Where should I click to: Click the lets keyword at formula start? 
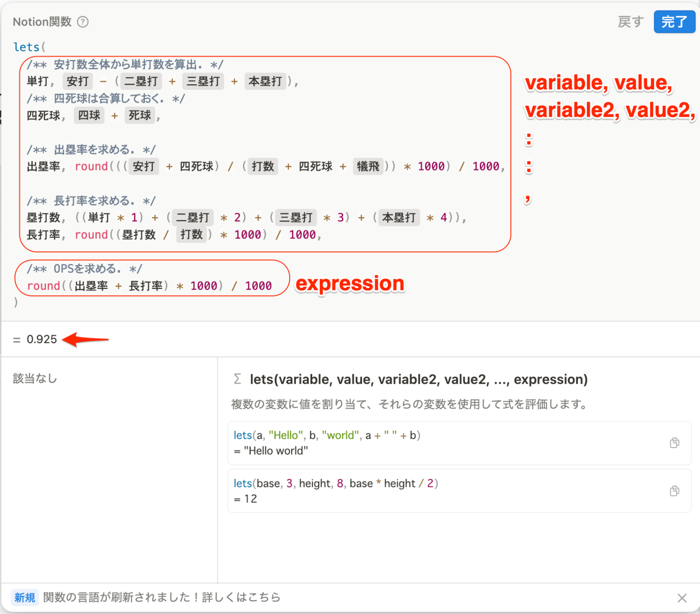click(26, 46)
